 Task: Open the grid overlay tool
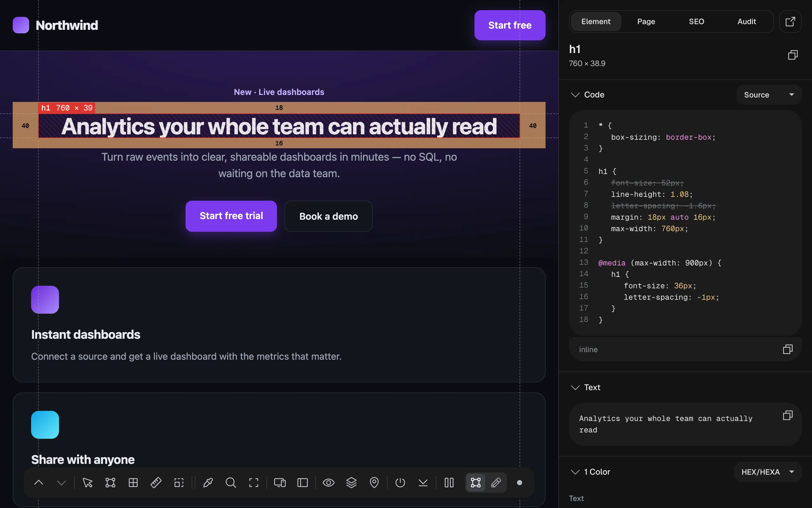133,483
